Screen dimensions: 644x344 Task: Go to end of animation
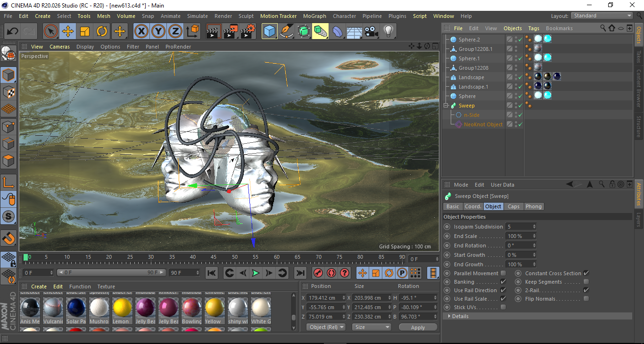300,273
